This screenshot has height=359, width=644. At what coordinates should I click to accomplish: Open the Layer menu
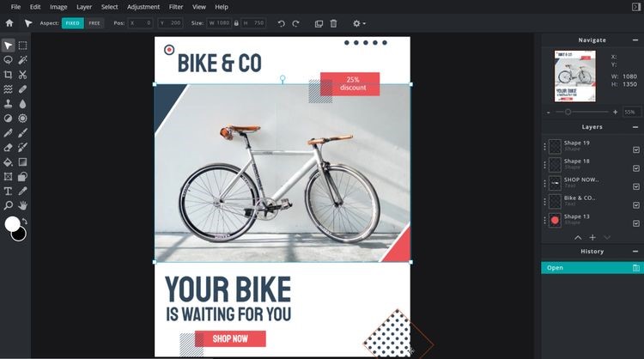tap(84, 7)
